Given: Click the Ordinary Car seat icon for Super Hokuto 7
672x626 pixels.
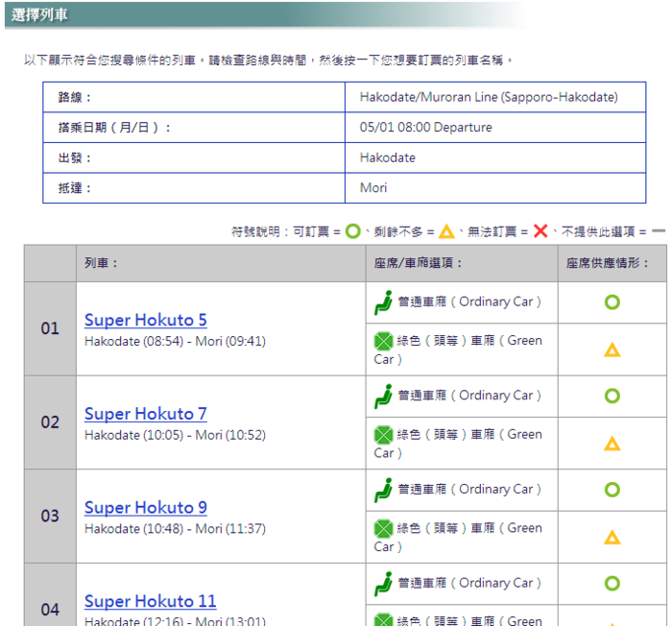Looking at the screenshot, I should 383,396.
